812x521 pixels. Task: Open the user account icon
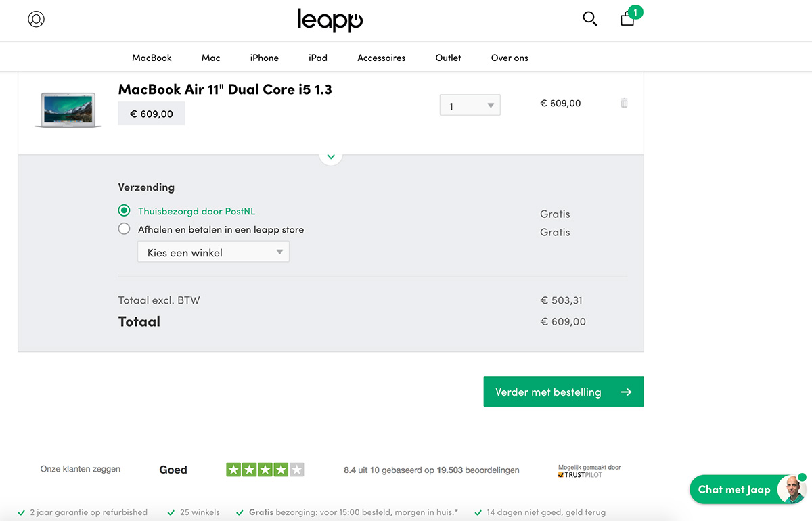36,19
